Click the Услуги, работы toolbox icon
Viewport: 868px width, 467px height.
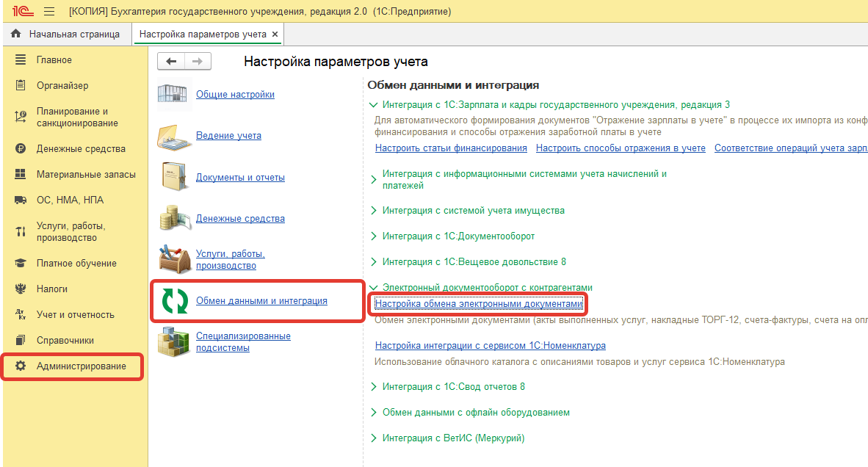(174, 258)
